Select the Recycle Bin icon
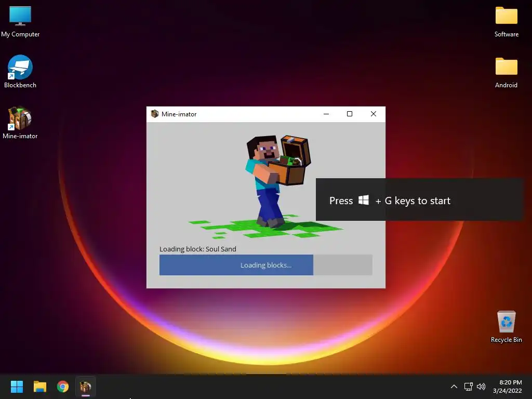This screenshot has width=532, height=399. pos(506,326)
